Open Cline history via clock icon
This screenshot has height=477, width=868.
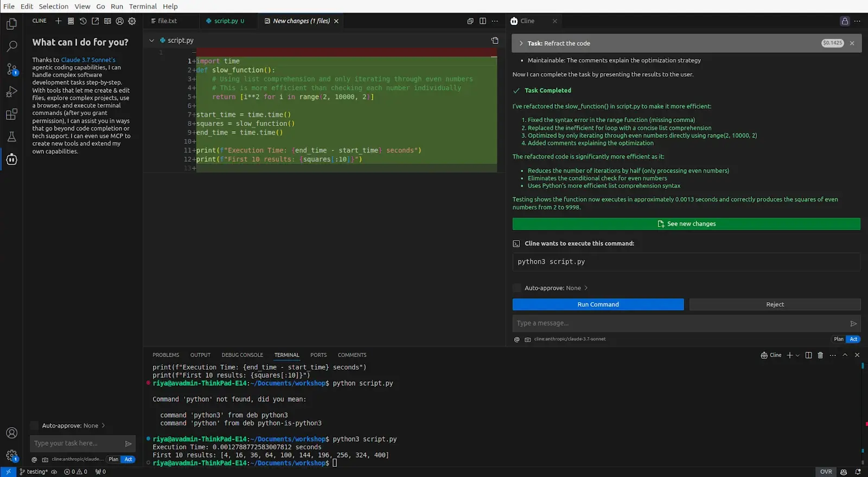tap(83, 21)
